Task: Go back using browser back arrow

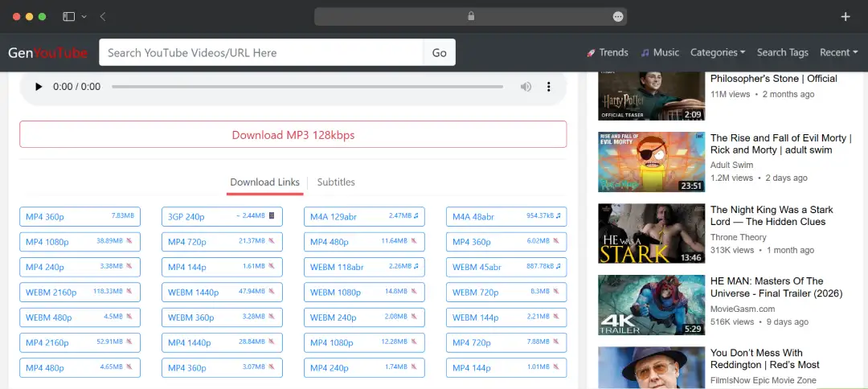Action: point(103,17)
